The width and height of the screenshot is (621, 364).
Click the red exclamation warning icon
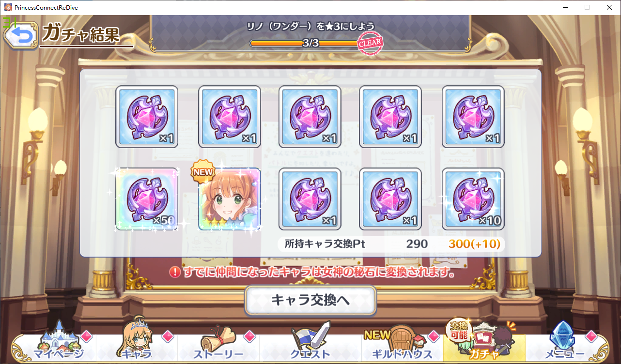175,273
